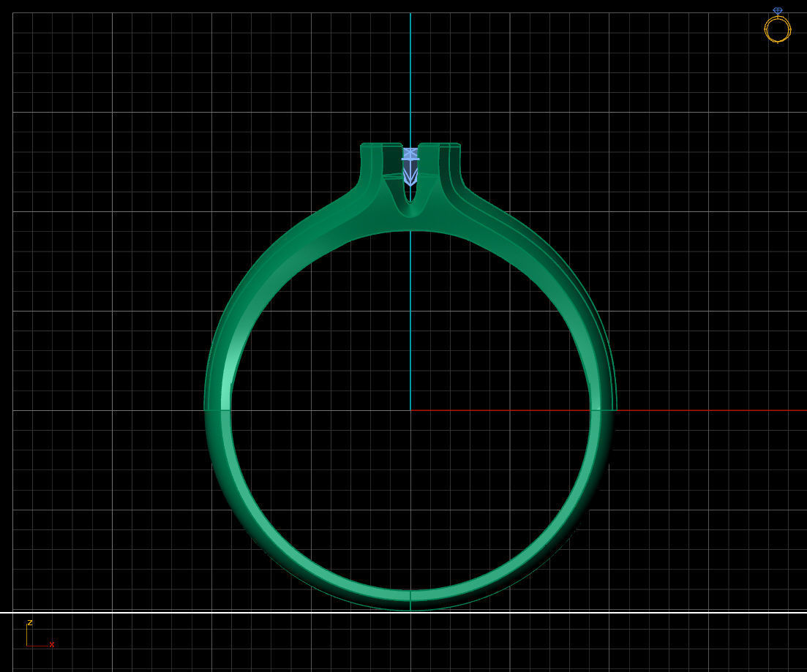Click the X/Z axis indicator gizmo

(x=40, y=634)
